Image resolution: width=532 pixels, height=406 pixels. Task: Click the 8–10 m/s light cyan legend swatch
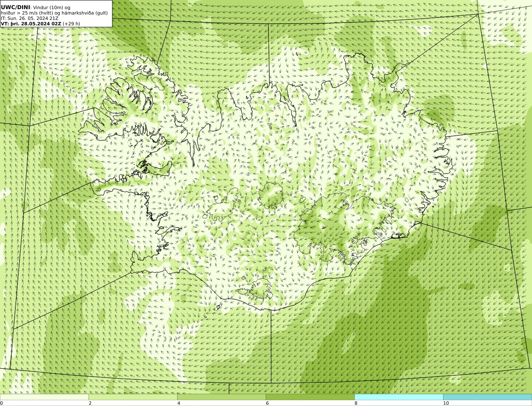pos(399,397)
